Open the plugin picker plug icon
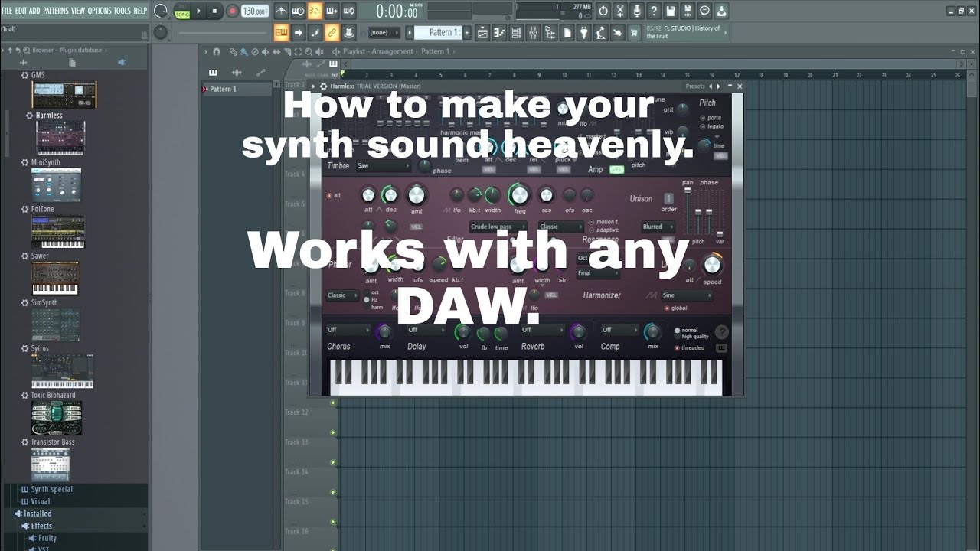The width and height of the screenshot is (980, 551). click(583, 32)
